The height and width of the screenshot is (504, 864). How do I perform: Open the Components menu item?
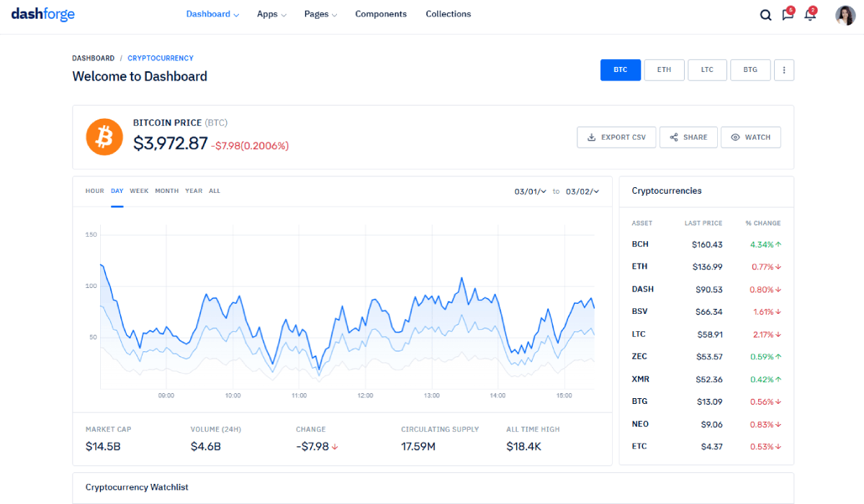(x=381, y=14)
